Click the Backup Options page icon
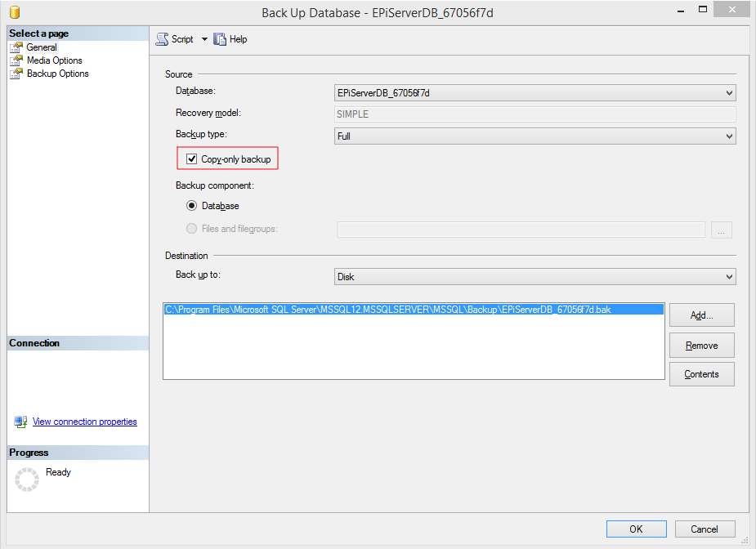The image size is (756, 549). click(x=16, y=74)
